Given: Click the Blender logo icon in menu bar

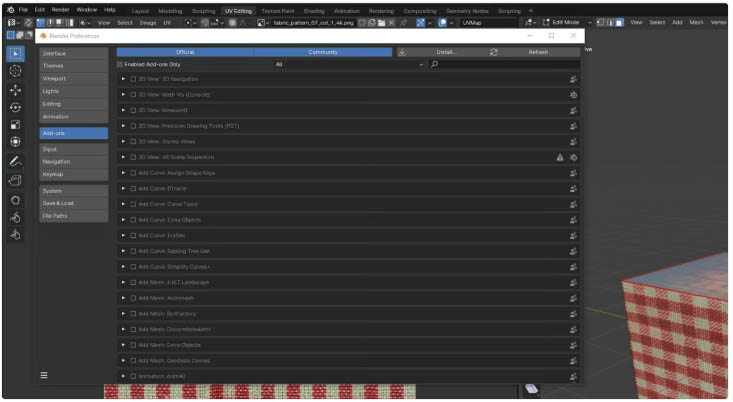Looking at the screenshot, I should pos(9,9).
